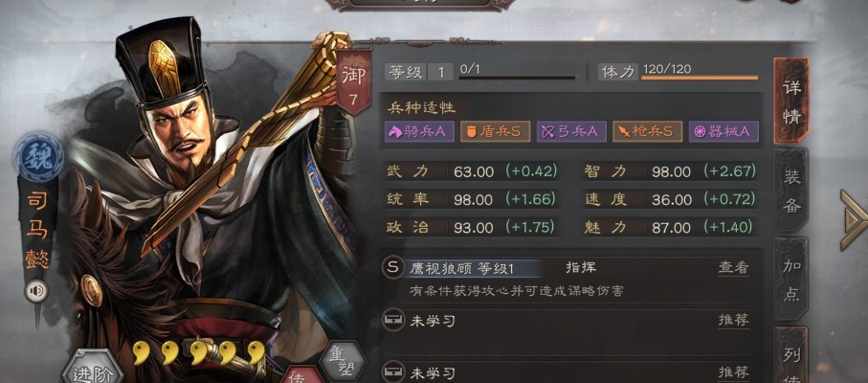Click the 重塑 reshape button
Viewport: 868px width, 383px height.
pos(342,361)
